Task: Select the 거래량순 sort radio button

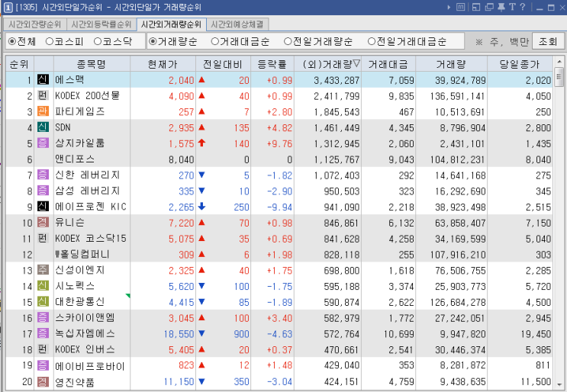Action: [153, 41]
